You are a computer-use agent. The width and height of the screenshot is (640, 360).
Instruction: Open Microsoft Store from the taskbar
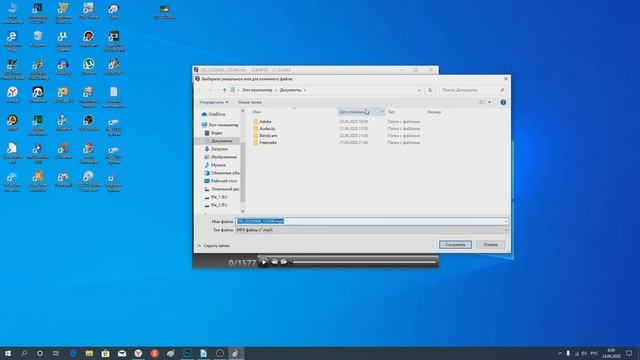click(105, 353)
